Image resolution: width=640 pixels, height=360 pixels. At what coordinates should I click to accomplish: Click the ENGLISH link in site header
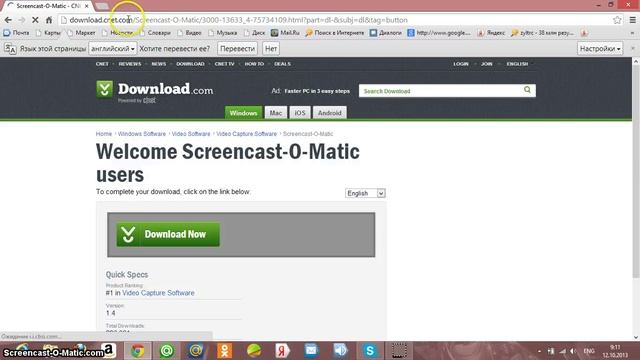(x=517, y=64)
